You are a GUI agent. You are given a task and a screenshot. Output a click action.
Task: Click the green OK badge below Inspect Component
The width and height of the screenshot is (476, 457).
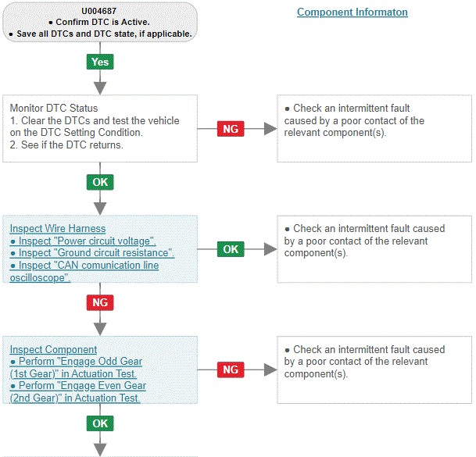(100, 423)
